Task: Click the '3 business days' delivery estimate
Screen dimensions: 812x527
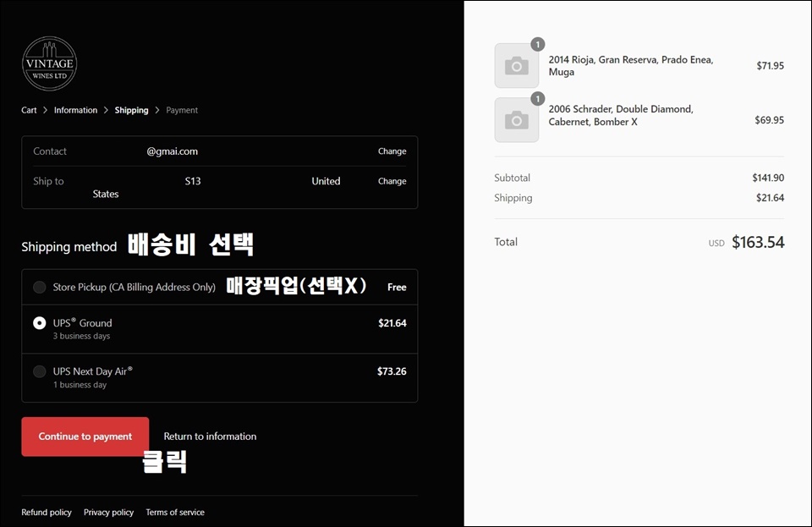Action: coord(82,336)
